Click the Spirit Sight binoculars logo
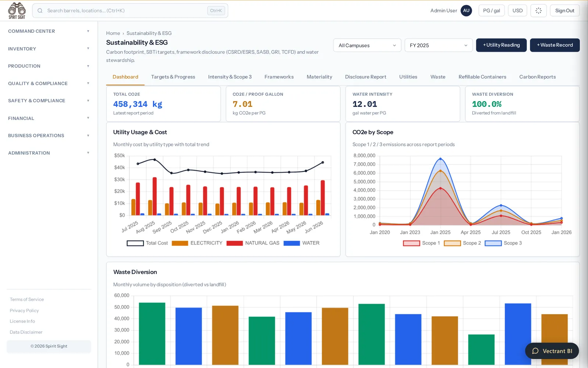 pos(17,11)
